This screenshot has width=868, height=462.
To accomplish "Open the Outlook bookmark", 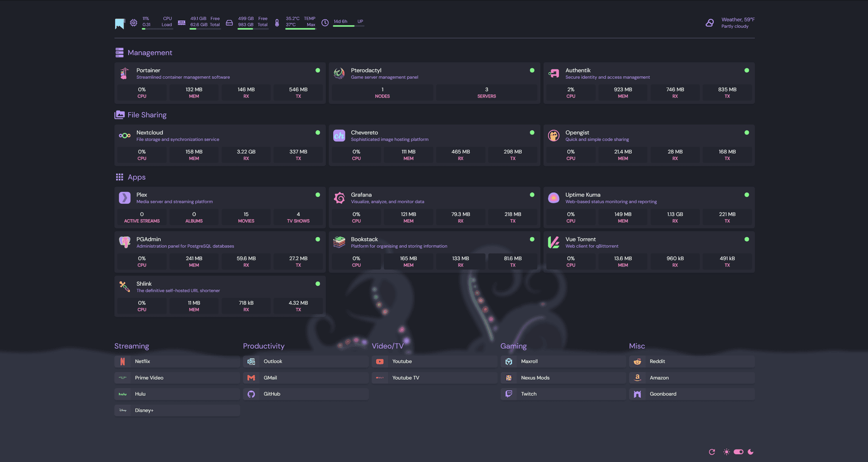I will (306, 362).
